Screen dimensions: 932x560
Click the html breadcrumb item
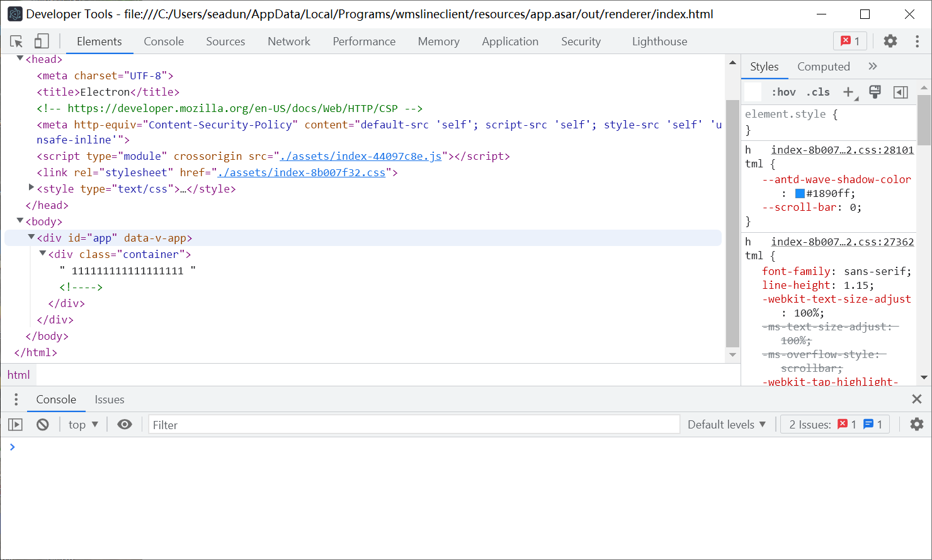tap(19, 375)
